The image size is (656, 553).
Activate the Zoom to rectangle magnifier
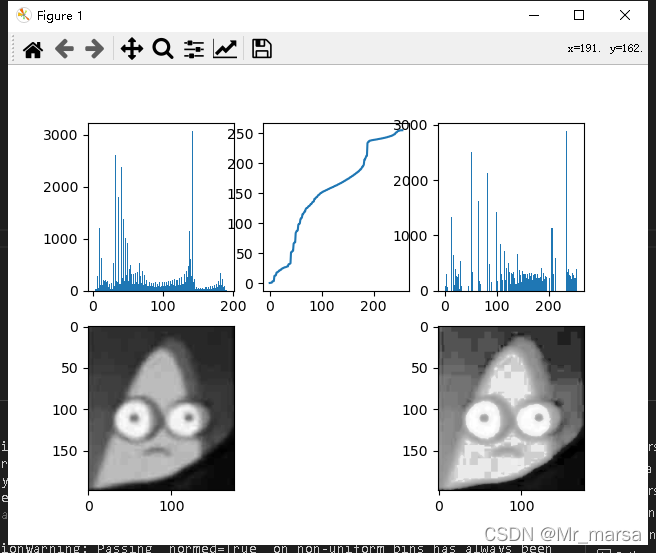click(x=163, y=49)
